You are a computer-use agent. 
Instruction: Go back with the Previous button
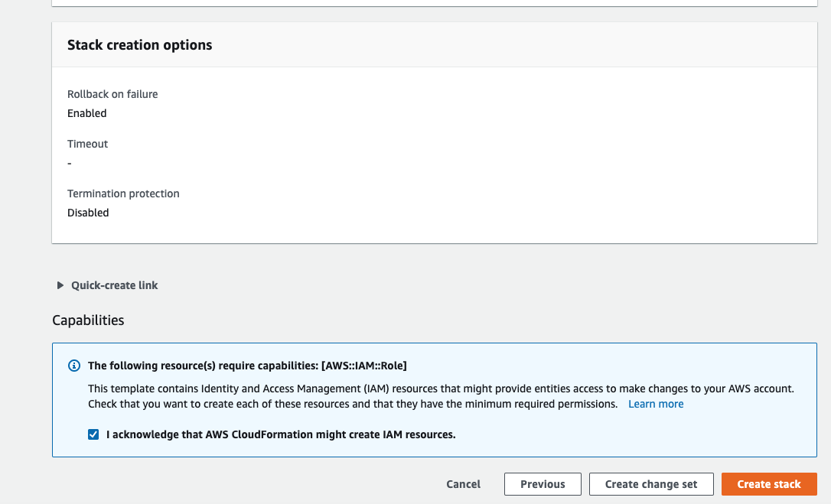tap(543, 484)
